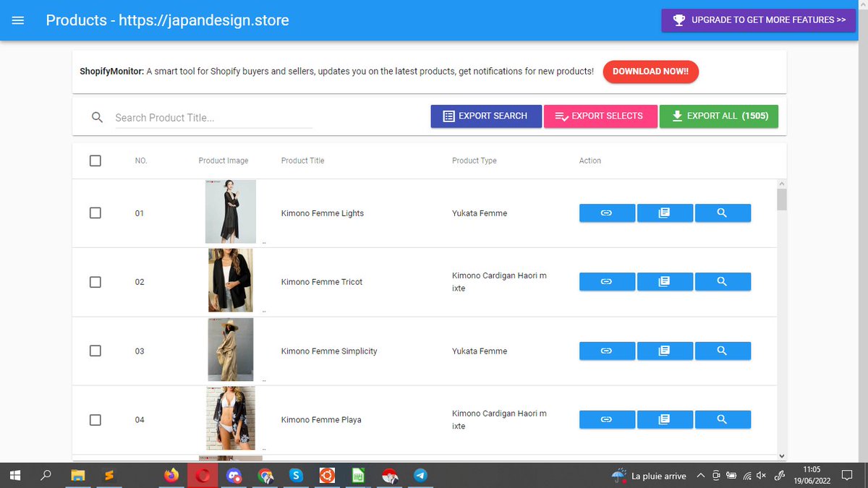Click the Kimono Femme Playa title text
Screen dimensions: 868x488
[321, 419]
